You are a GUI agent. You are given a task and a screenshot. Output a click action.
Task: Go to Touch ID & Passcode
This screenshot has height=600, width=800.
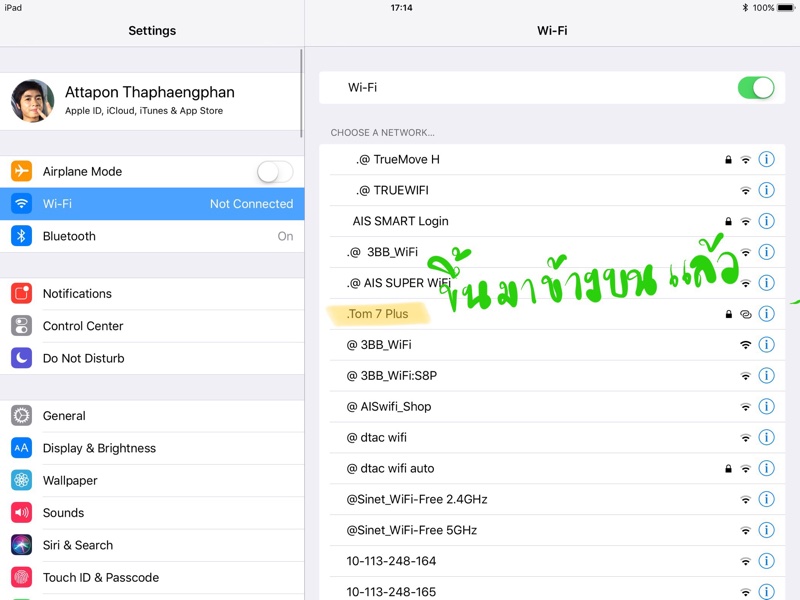100,577
